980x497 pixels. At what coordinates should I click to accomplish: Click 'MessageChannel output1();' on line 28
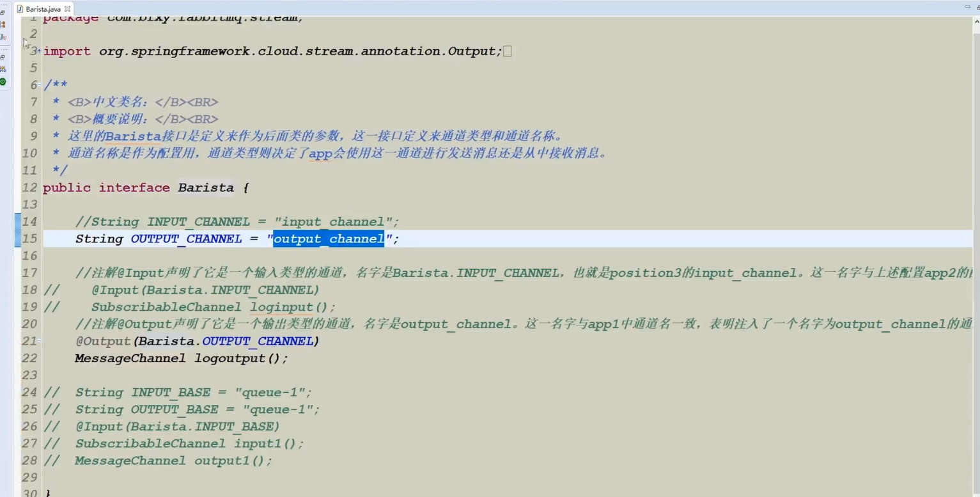tap(173, 461)
